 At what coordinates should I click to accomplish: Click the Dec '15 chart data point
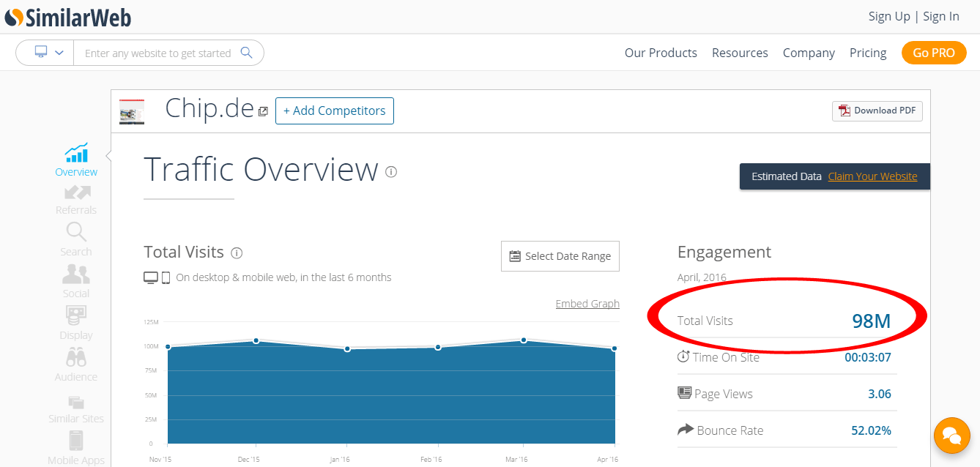[x=256, y=340]
